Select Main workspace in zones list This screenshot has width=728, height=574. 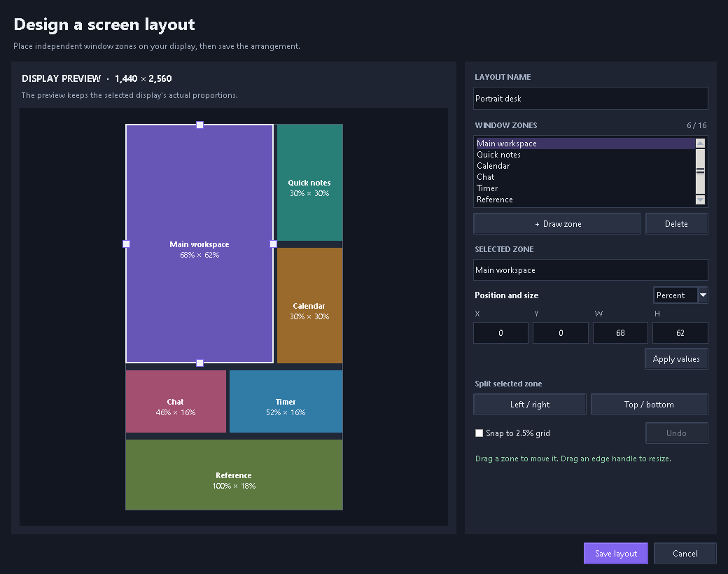pyautogui.click(x=585, y=143)
